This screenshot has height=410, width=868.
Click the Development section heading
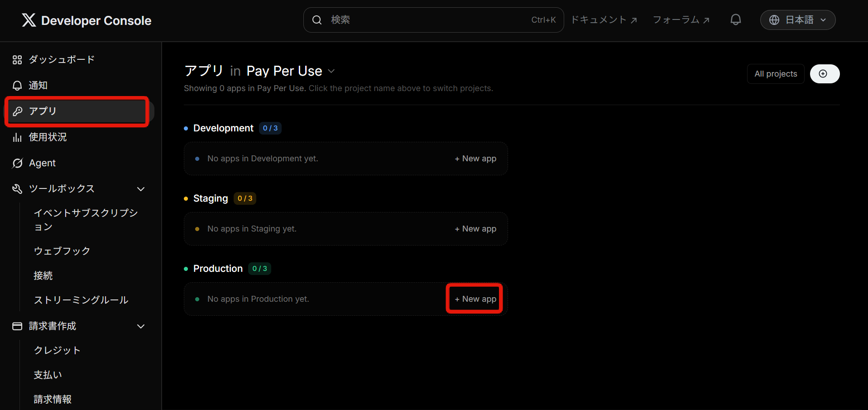223,128
